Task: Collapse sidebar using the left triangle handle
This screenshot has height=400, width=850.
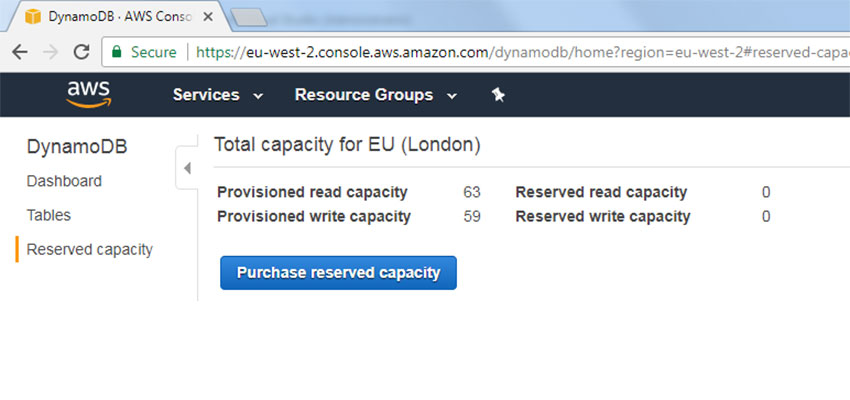Action: [x=188, y=169]
